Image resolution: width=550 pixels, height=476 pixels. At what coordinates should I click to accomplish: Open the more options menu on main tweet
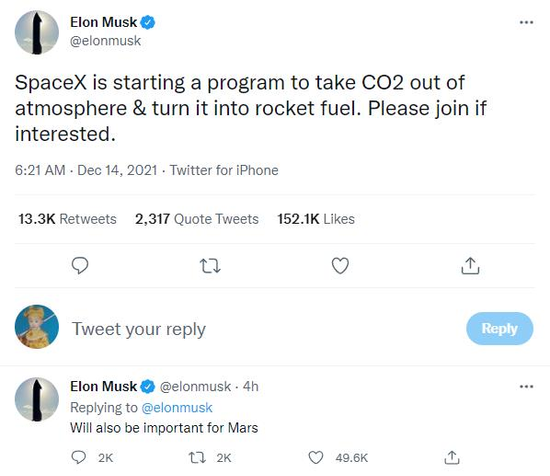[526, 22]
